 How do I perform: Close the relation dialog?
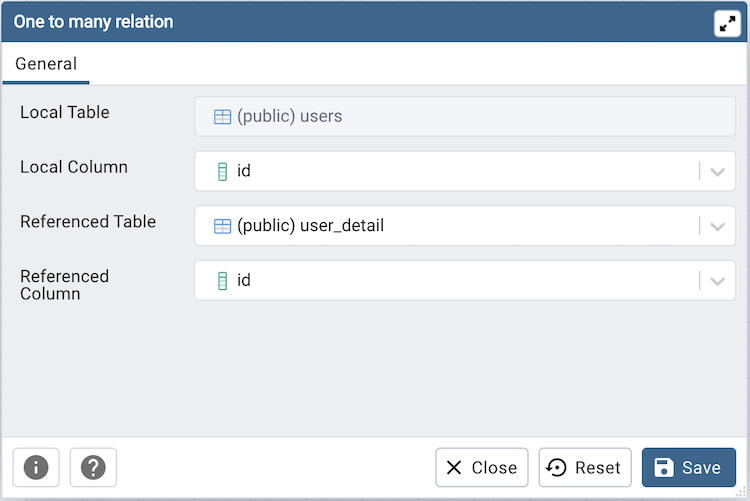(x=482, y=468)
